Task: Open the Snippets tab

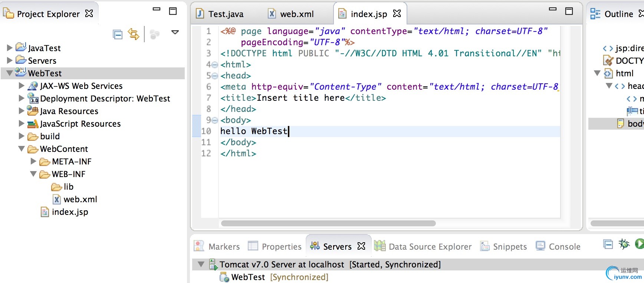Action: click(x=503, y=246)
